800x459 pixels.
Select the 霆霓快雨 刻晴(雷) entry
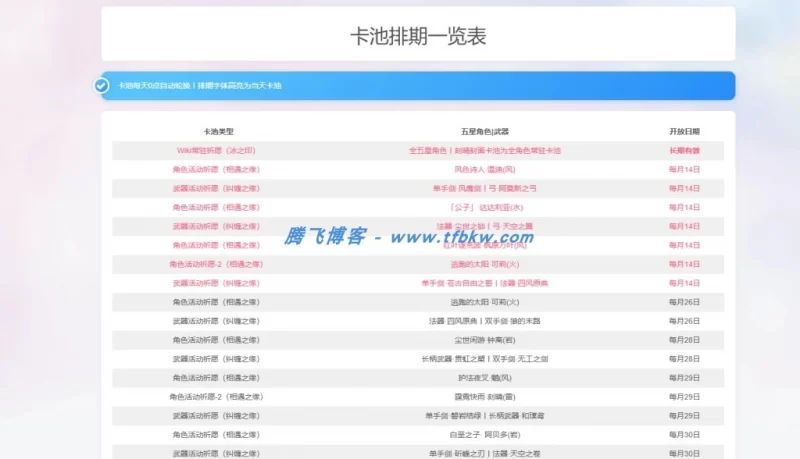pos(484,397)
